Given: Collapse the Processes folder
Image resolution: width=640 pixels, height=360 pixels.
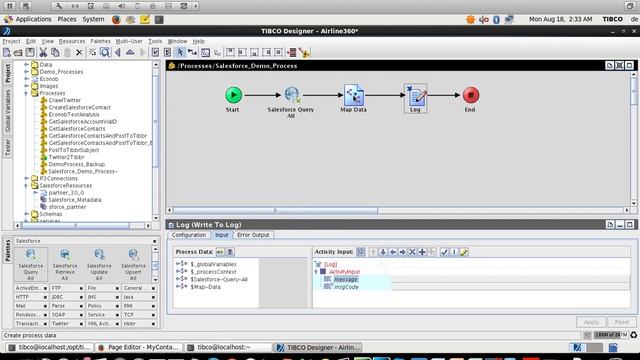Looking at the screenshot, I should click(x=27, y=93).
